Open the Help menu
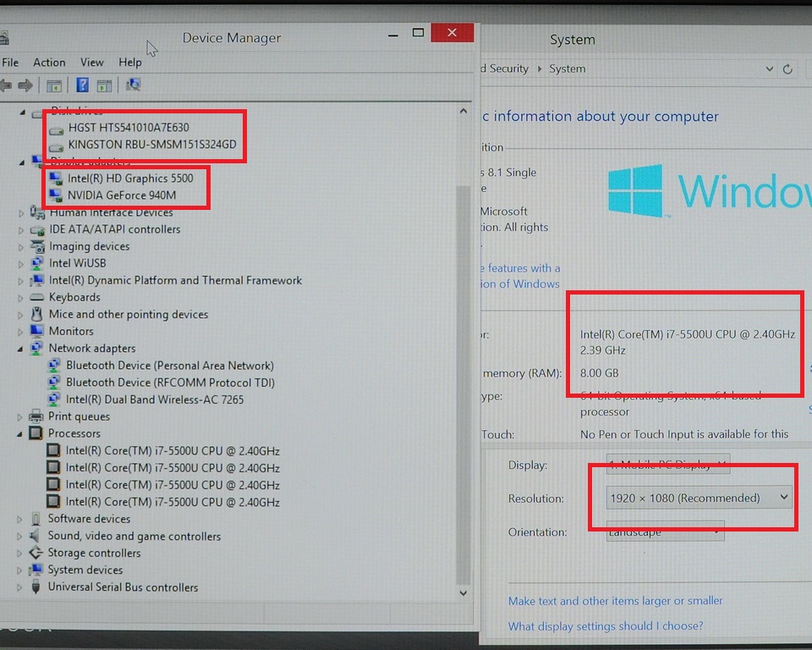 point(130,62)
